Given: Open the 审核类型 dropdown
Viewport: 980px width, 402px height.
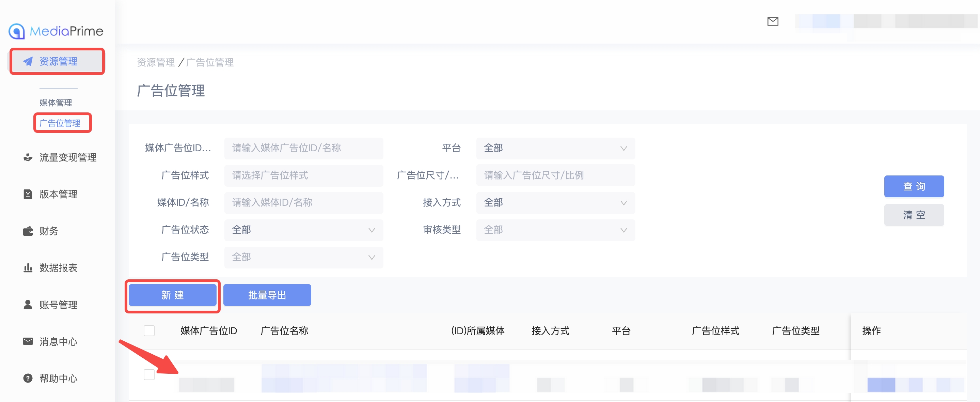Looking at the screenshot, I should click(x=555, y=230).
